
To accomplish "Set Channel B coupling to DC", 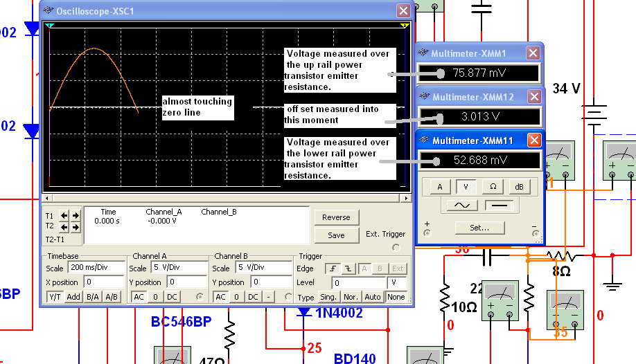I will coord(253,297).
